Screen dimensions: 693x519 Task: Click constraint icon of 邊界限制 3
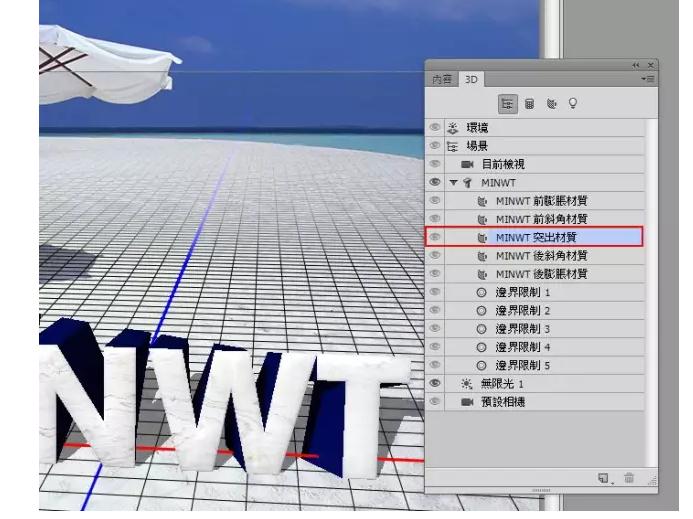pos(481,329)
